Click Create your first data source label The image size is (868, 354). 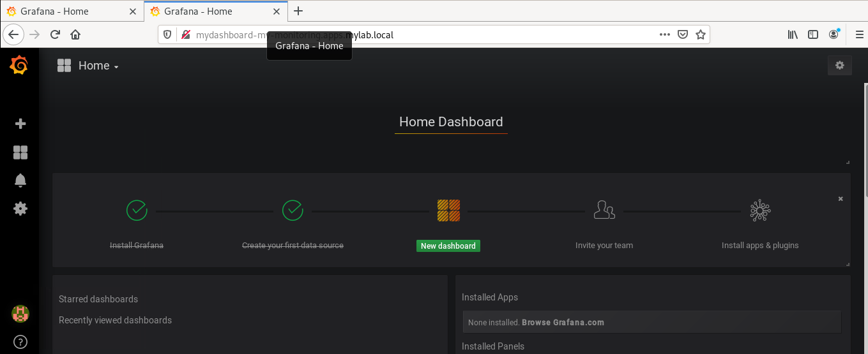293,245
